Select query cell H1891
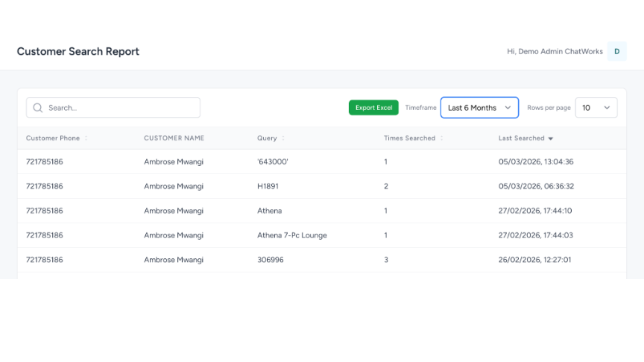The width and height of the screenshot is (644, 362). (x=268, y=186)
